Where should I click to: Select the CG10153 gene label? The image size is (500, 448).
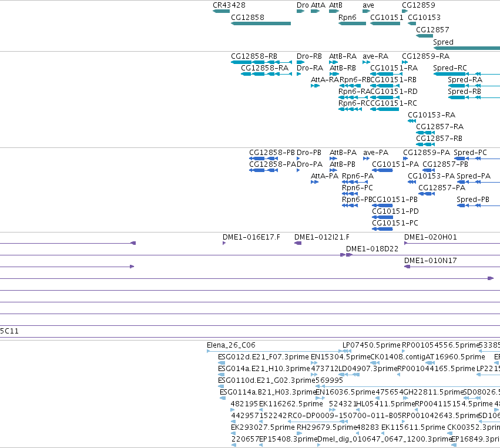(x=424, y=17)
